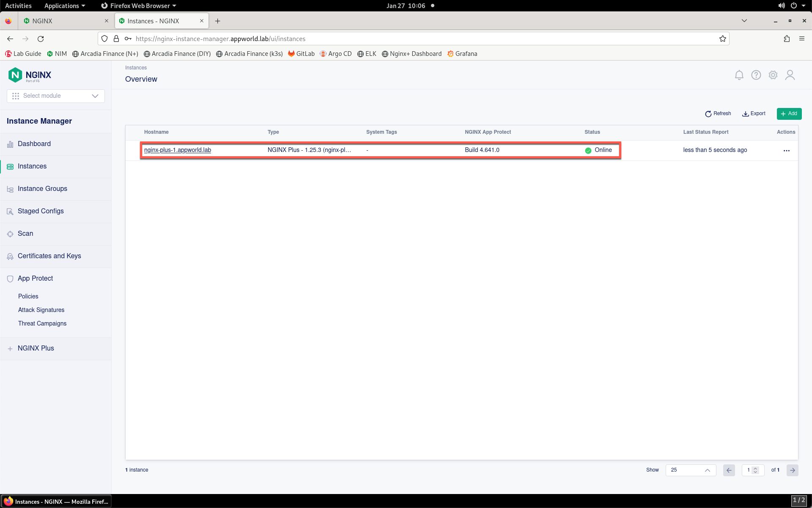The height and width of the screenshot is (508, 812).
Task: Click the NGINX logo in sidebar
Action: pos(30,75)
